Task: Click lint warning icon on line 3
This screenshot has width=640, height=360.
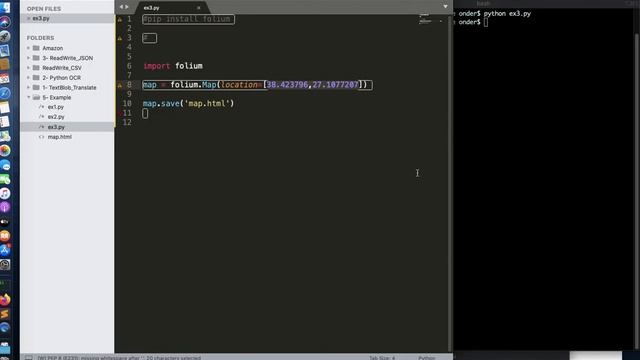Action: click(120, 38)
